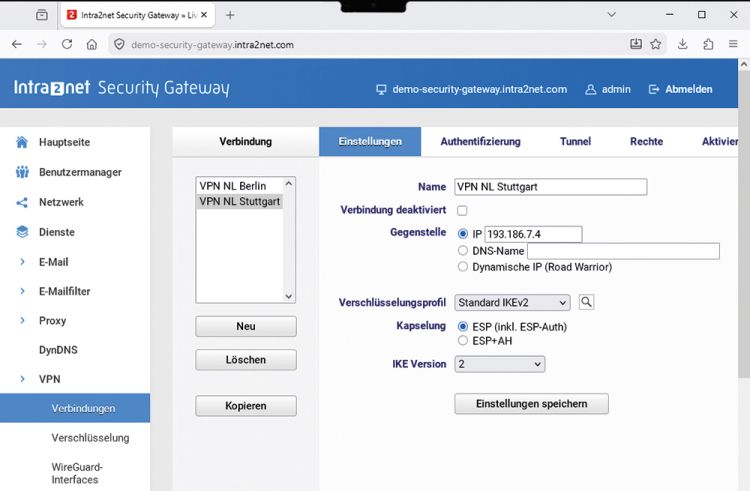750x491 pixels.
Task: Switch to the Tunnel tab
Action: [575, 142]
